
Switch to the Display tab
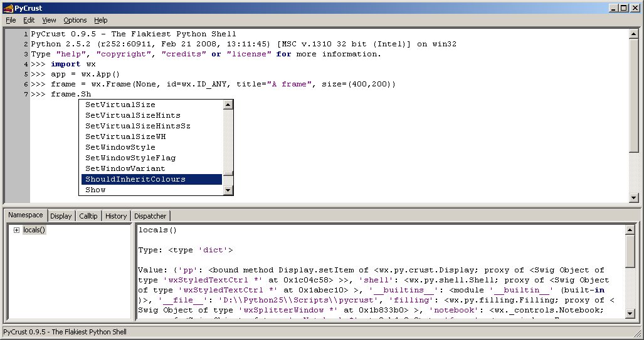61,216
